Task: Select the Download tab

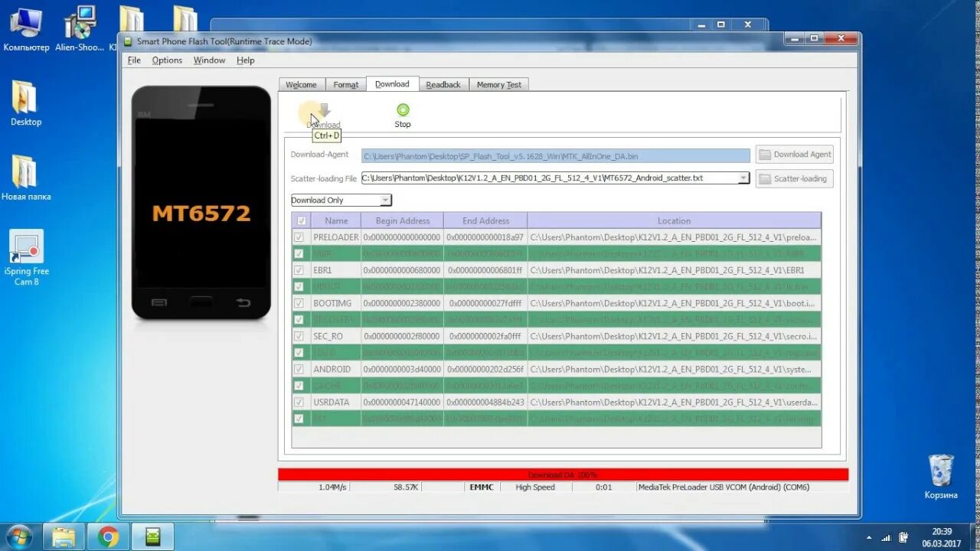Action: pyautogui.click(x=392, y=84)
